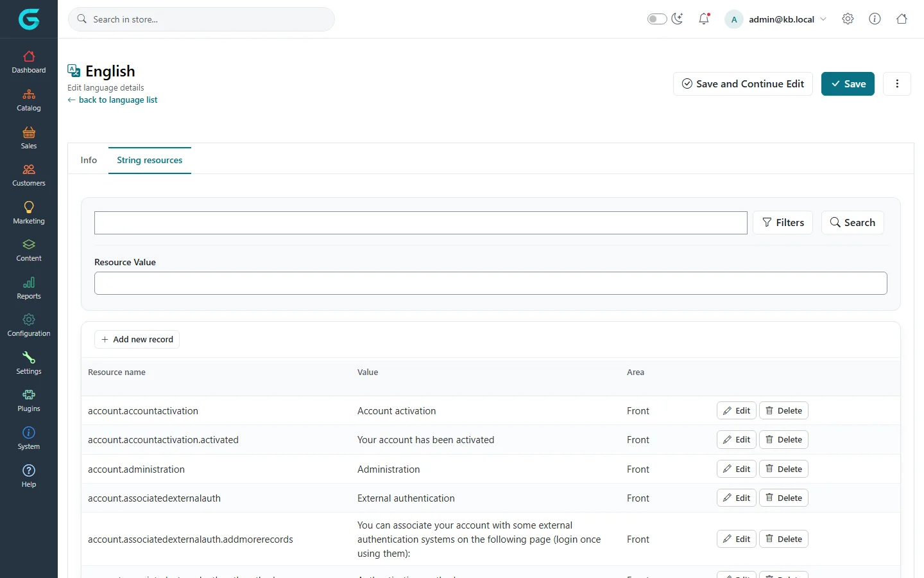This screenshot has height=578, width=924.
Task: Switch to the Info tab
Action: click(x=89, y=160)
